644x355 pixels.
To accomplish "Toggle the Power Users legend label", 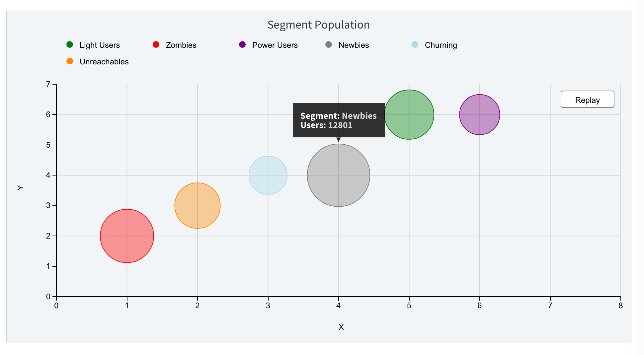I will tap(275, 45).
